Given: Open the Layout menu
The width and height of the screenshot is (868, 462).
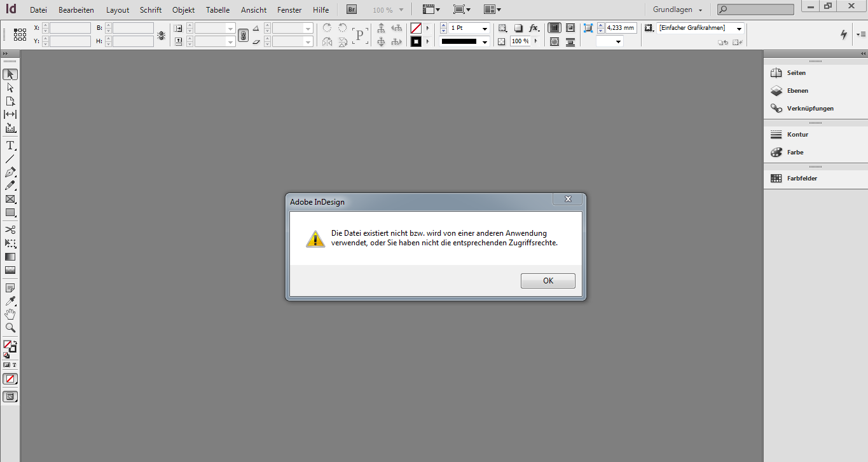Looking at the screenshot, I should (118, 10).
